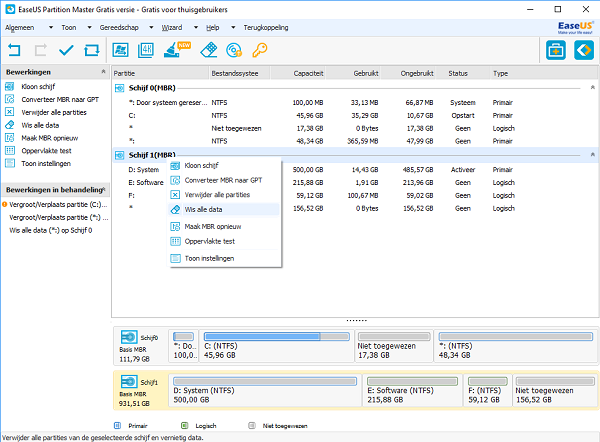600x442 pixels.
Task: Open the Terugkoppeling menu
Action: (266, 28)
